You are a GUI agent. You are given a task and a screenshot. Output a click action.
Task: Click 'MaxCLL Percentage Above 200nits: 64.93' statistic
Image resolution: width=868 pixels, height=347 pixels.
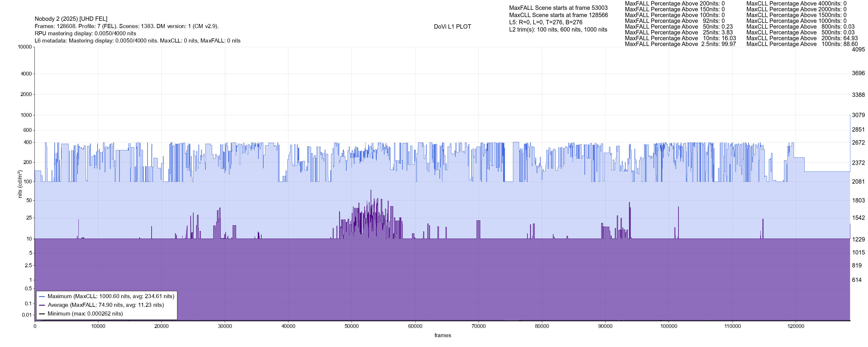pyautogui.click(x=802, y=38)
